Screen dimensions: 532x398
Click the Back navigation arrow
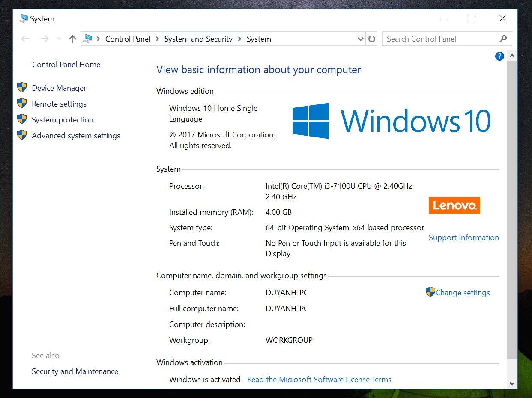pyautogui.click(x=25, y=39)
